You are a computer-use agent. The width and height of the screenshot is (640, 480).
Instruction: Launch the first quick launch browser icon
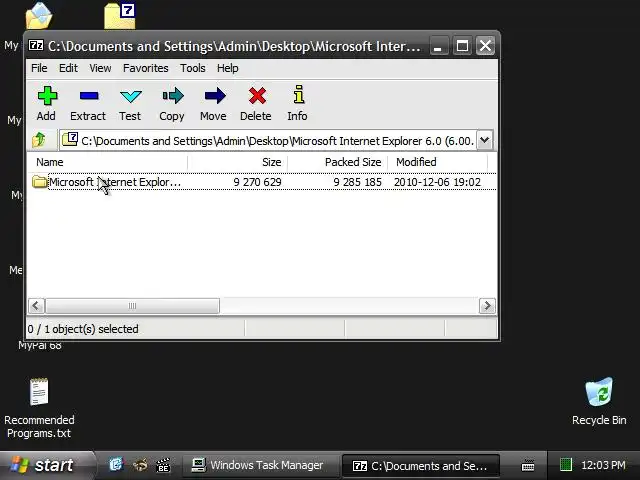tap(116, 464)
